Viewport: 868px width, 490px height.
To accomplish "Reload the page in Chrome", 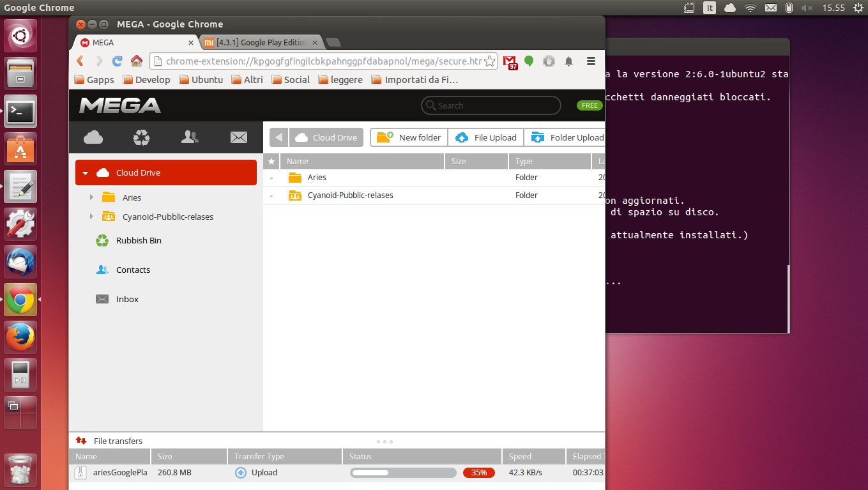I will click(x=118, y=61).
